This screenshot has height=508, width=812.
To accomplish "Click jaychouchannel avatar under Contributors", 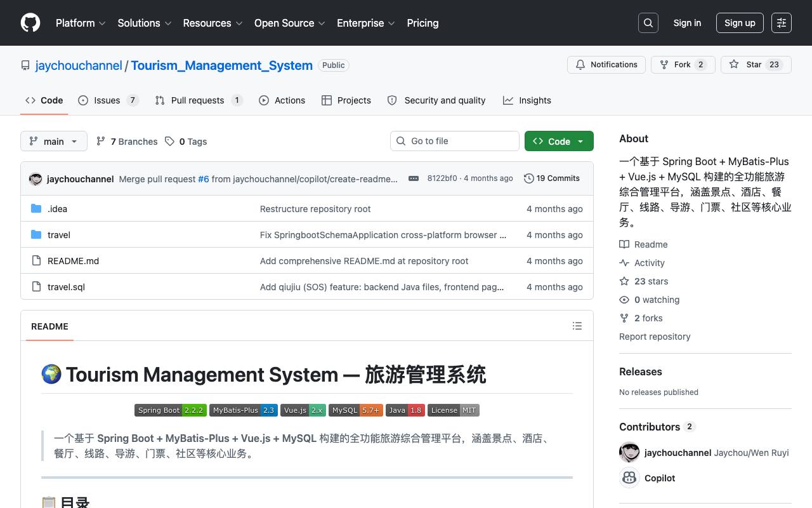I will (x=629, y=453).
